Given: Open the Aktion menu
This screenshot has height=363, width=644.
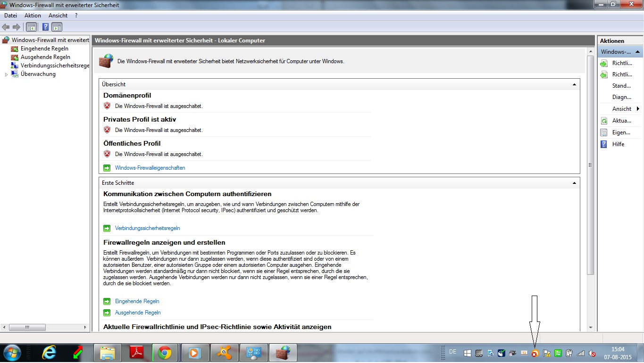Looking at the screenshot, I should [33, 16].
